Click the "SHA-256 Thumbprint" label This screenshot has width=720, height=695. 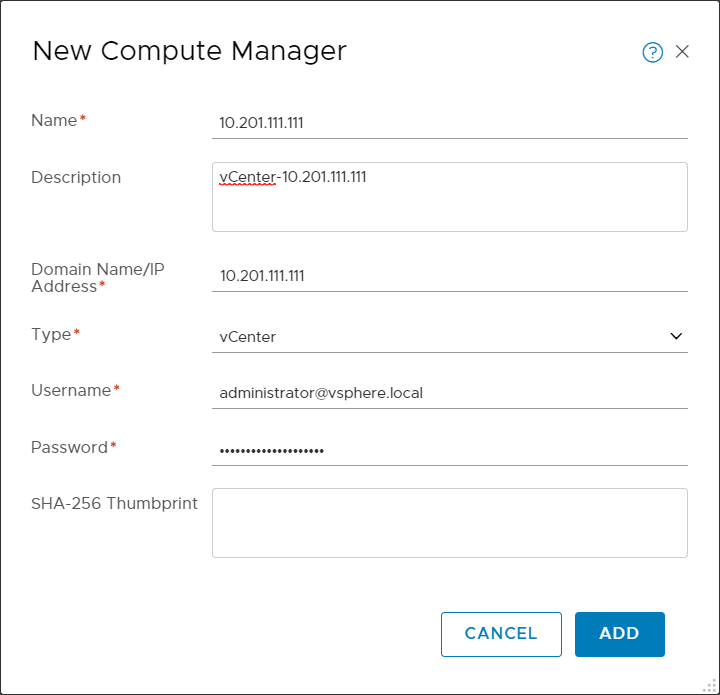pyautogui.click(x=114, y=503)
